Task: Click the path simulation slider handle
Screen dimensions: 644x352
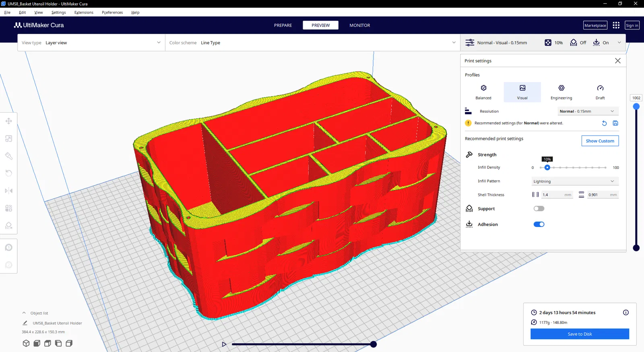Action: (x=374, y=344)
